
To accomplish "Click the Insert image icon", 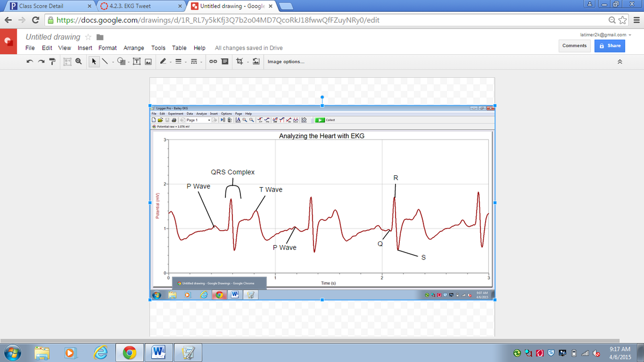I will click(148, 62).
